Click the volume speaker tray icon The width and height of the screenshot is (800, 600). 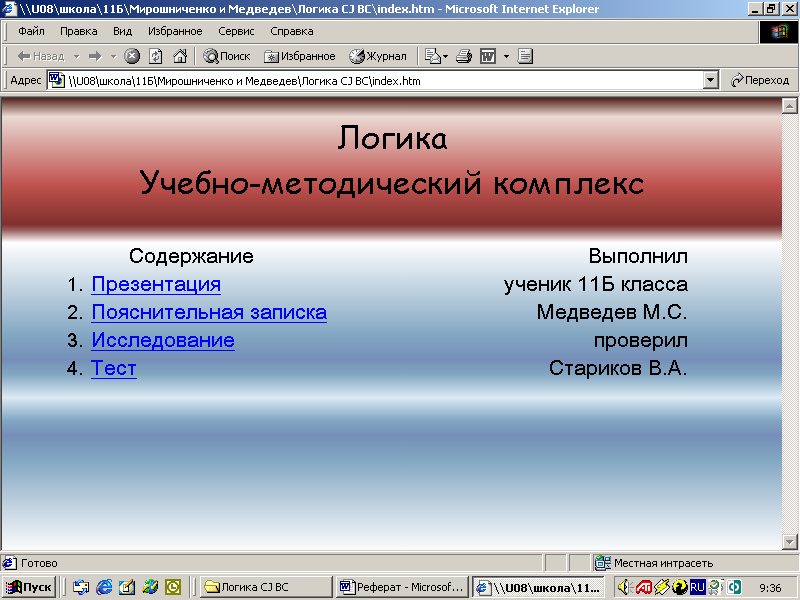pos(624,587)
